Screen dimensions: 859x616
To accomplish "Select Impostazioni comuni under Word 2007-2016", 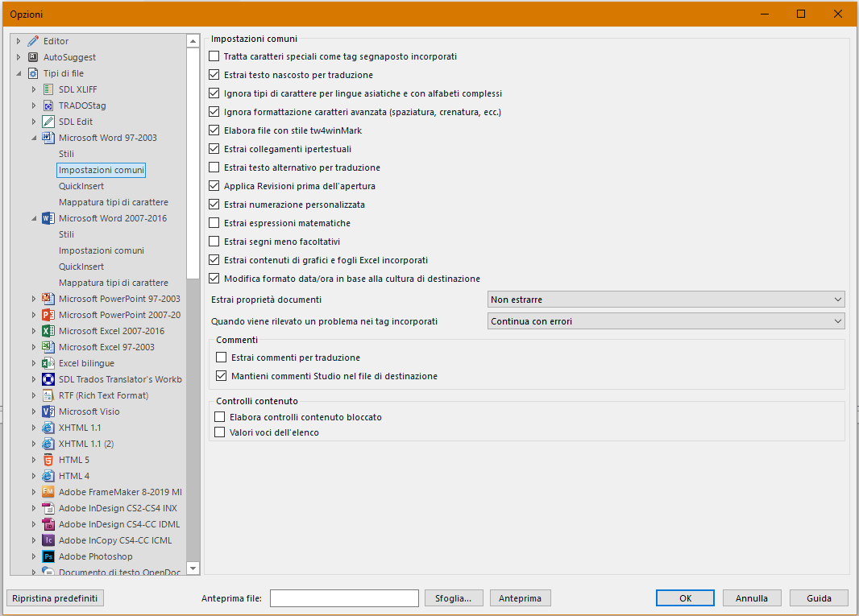I will tap(102, 250).
